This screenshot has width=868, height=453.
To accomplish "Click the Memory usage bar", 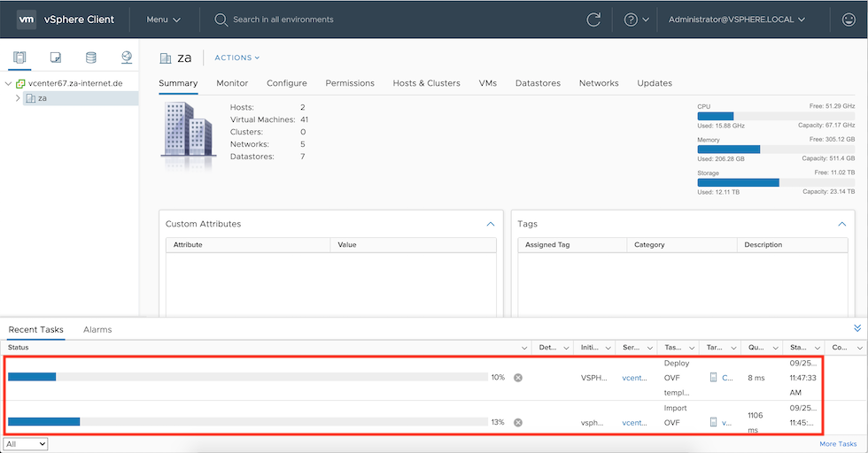I will click(x=776, y=150).
